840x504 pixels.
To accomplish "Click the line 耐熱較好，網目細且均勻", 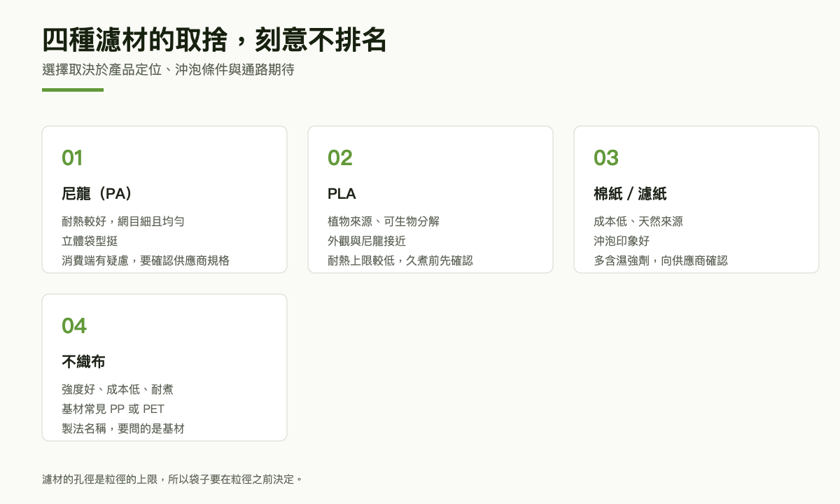I will 123,221.
